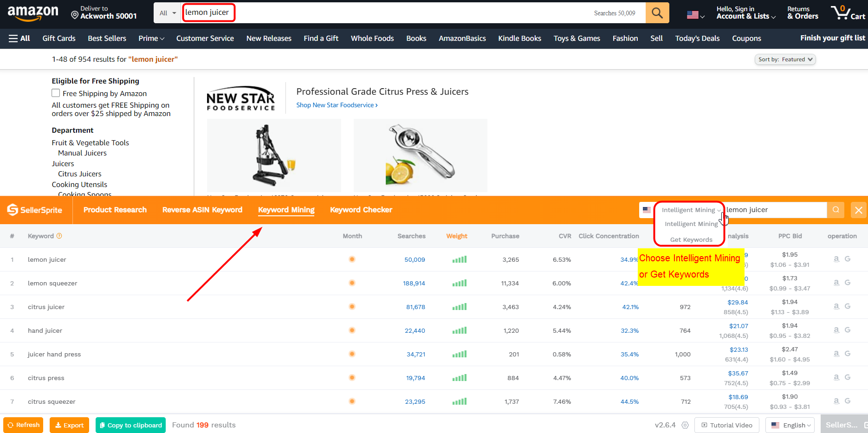Open the lemon squeezer product thumbnail
Image resolution: width=868 pixels, height=433 pixels.
point(420,155)
